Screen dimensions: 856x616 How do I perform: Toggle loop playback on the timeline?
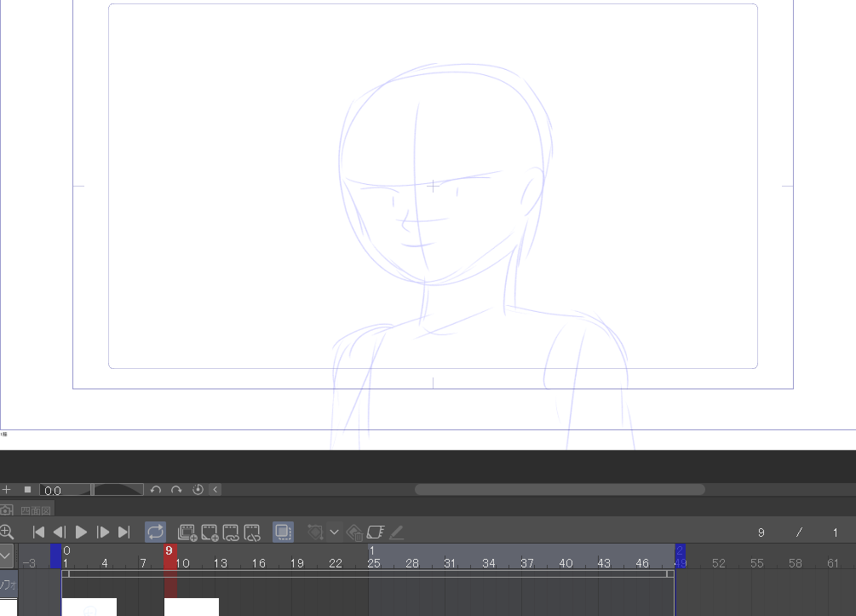click(x=155, y=532)
